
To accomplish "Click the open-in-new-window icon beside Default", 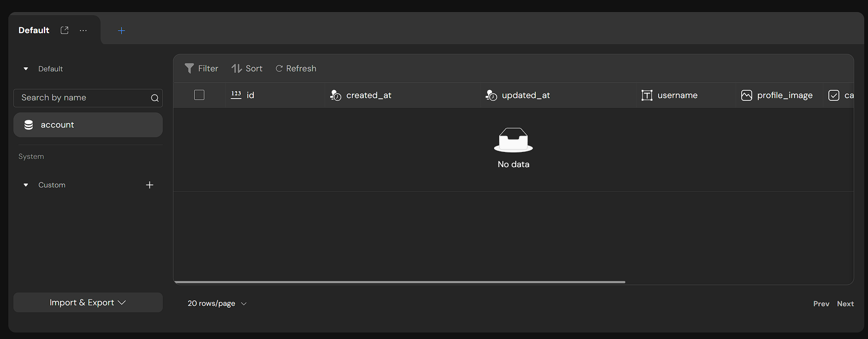I will [65, 30].
